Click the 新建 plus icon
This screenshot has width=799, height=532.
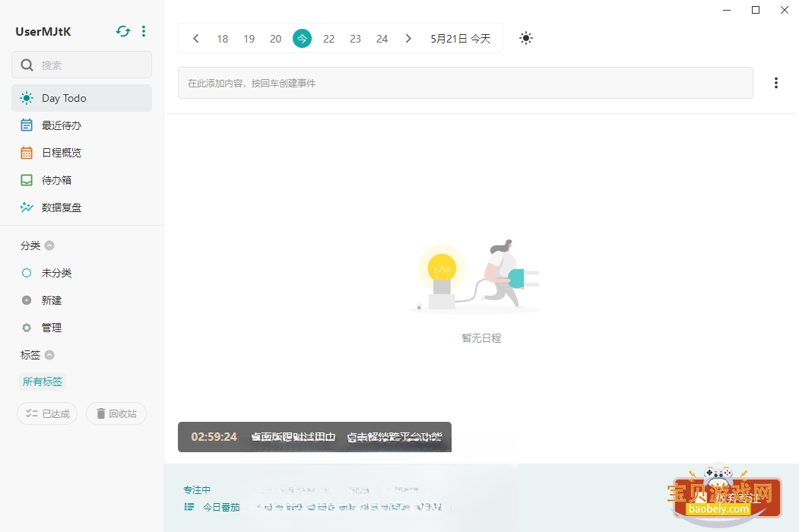click(x=27, y=301)
